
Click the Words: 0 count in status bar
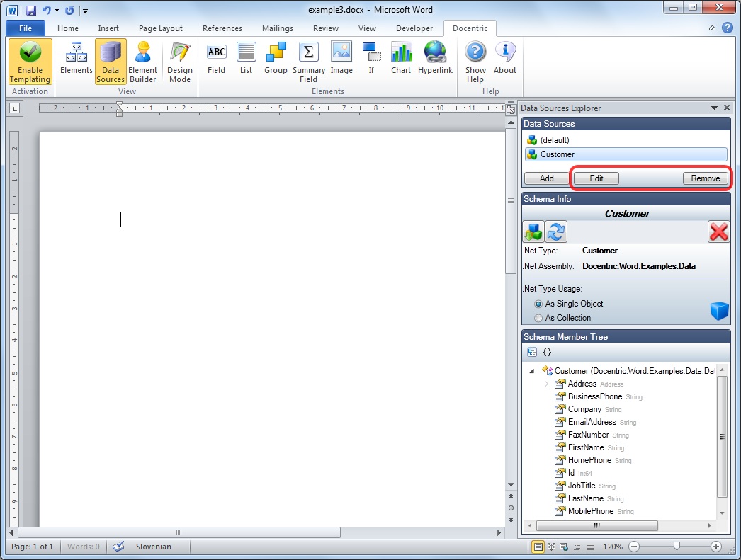tap(83, 547)
